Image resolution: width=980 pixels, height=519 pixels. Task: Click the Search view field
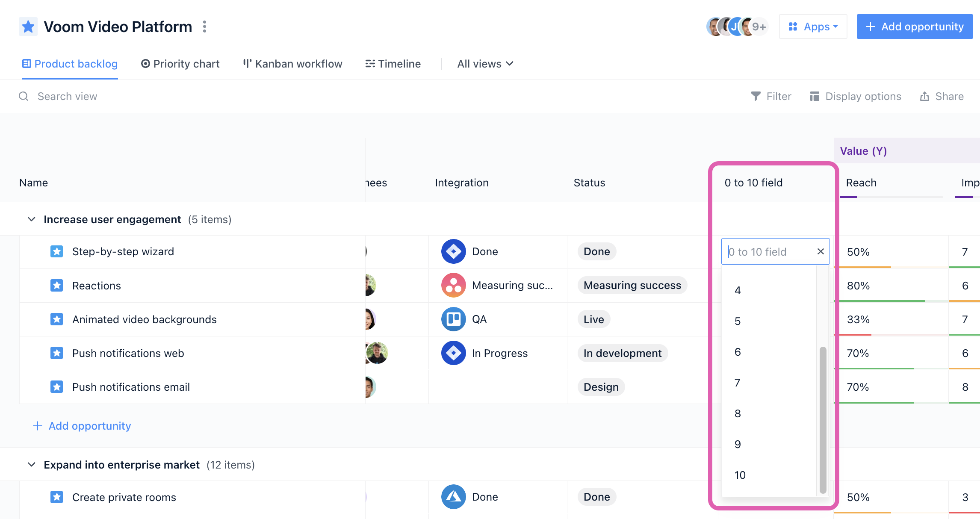click(67, 96)
